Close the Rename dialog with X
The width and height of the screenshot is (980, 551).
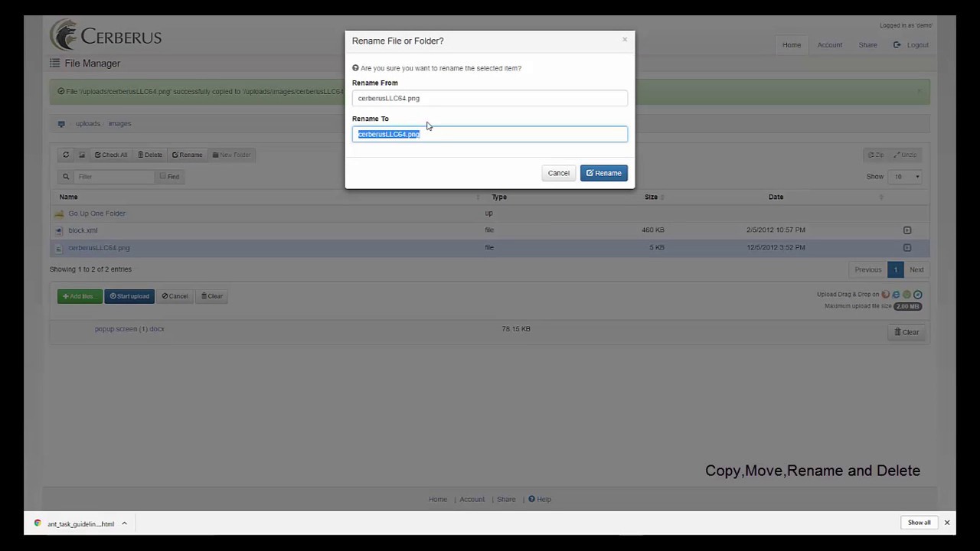[625, 40]
